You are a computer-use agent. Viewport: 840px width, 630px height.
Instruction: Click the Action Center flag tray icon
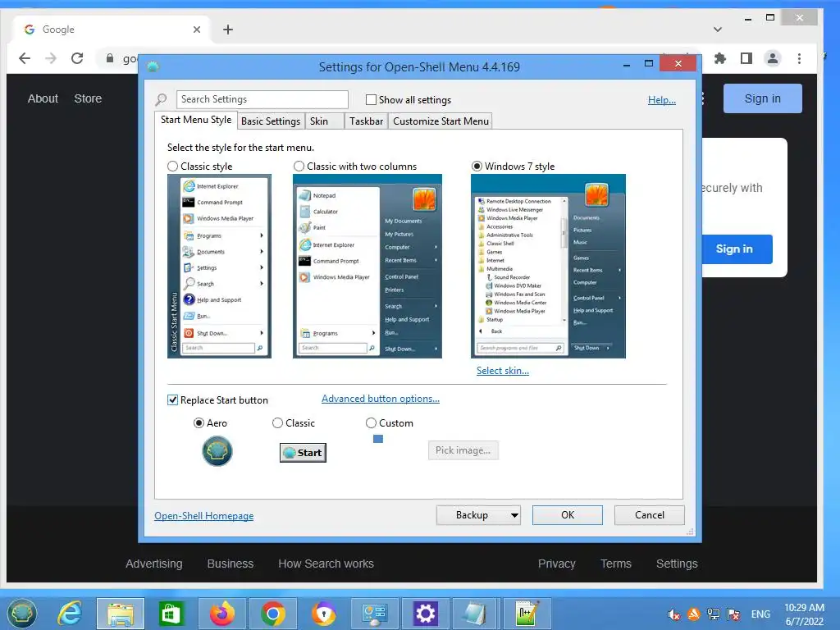point(733,614)
